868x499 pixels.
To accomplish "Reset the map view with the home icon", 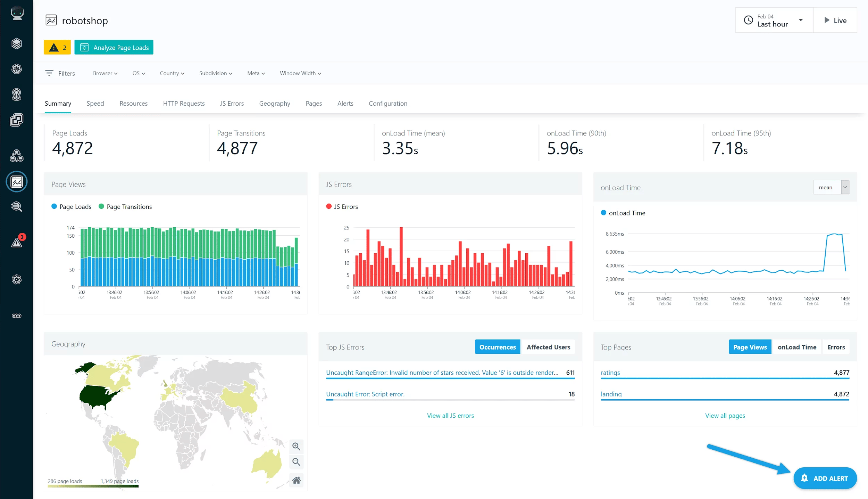I will point(296,480).
